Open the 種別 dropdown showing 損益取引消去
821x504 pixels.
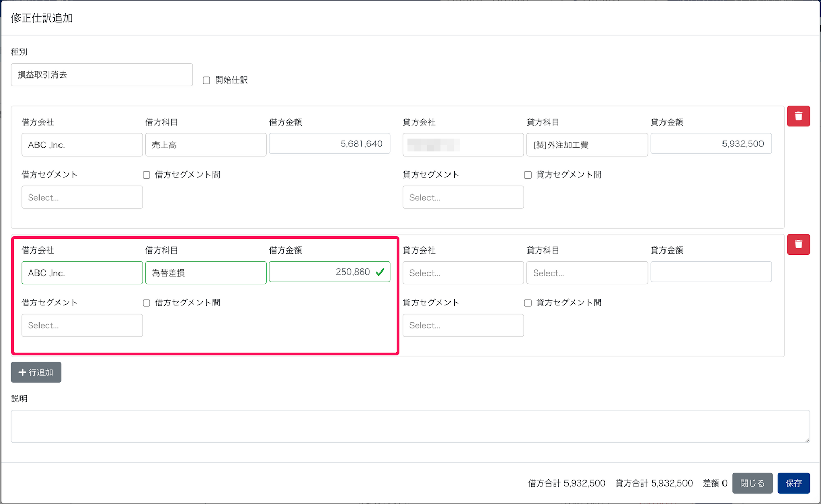[102, 75]
